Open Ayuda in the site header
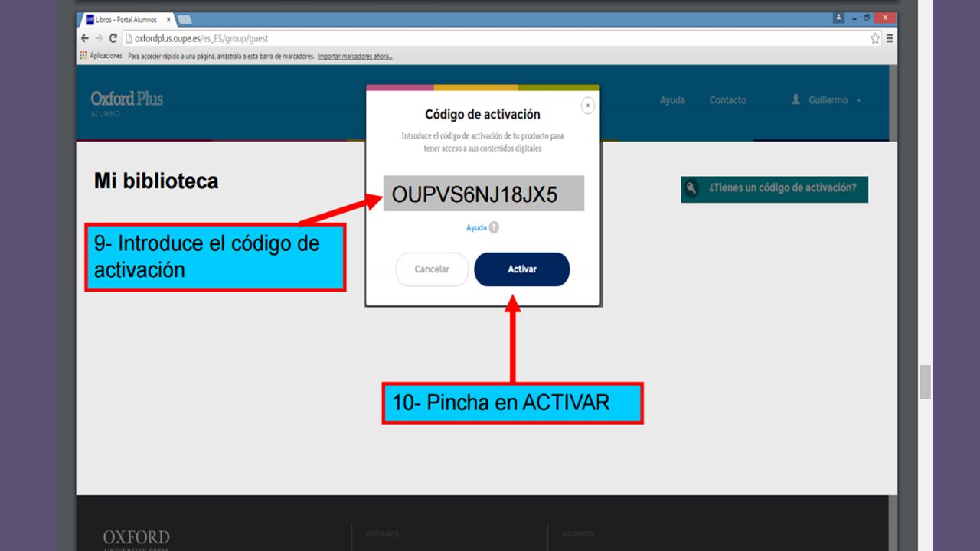This screenshot has width=980, height=551. pyautogui.click(x=672, y=100)
